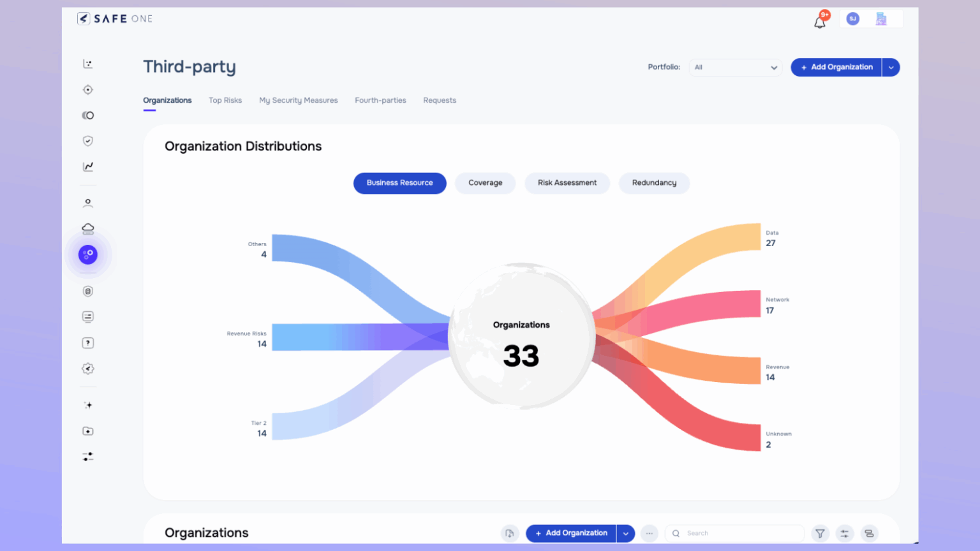The width and height of the screenshot is (980, 551).
Task: Open the shield check sidebar icon
Action: [x=88, y=141]
